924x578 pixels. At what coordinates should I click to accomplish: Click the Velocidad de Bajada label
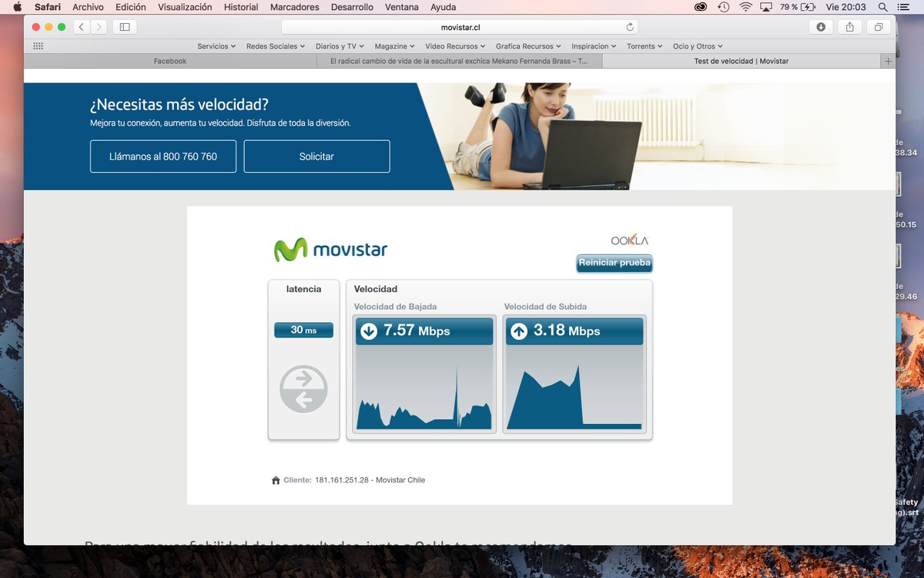[395, 307]
